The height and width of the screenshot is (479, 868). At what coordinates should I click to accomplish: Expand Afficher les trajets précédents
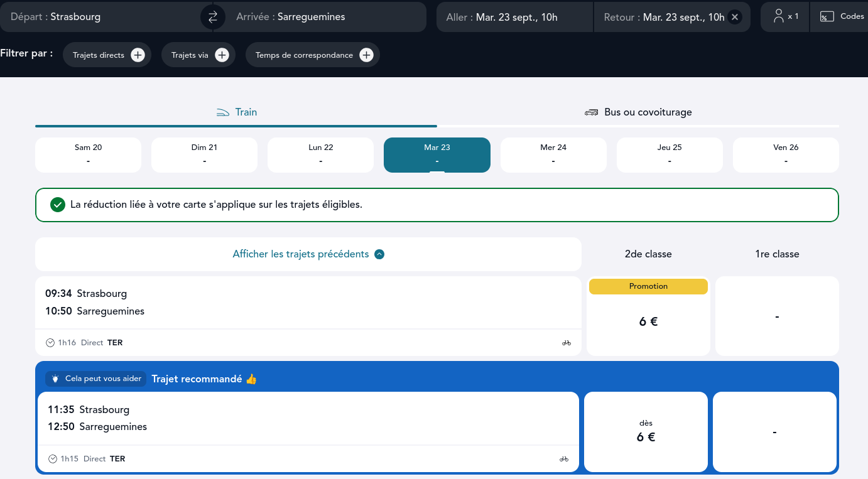tap(300, 254)
